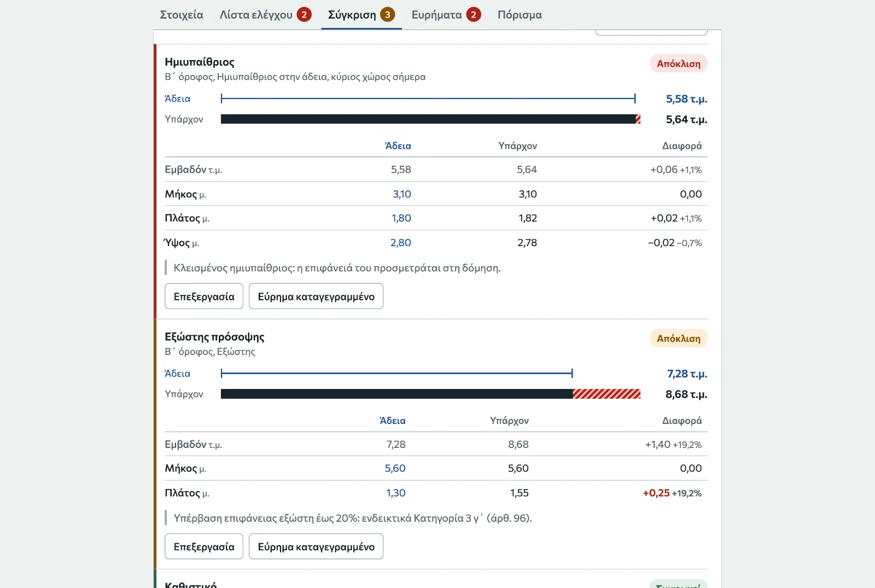Click Εξώστης Άδεια Πλάτος value 1,30
875x588 pixels.
(x=396, y=493)
